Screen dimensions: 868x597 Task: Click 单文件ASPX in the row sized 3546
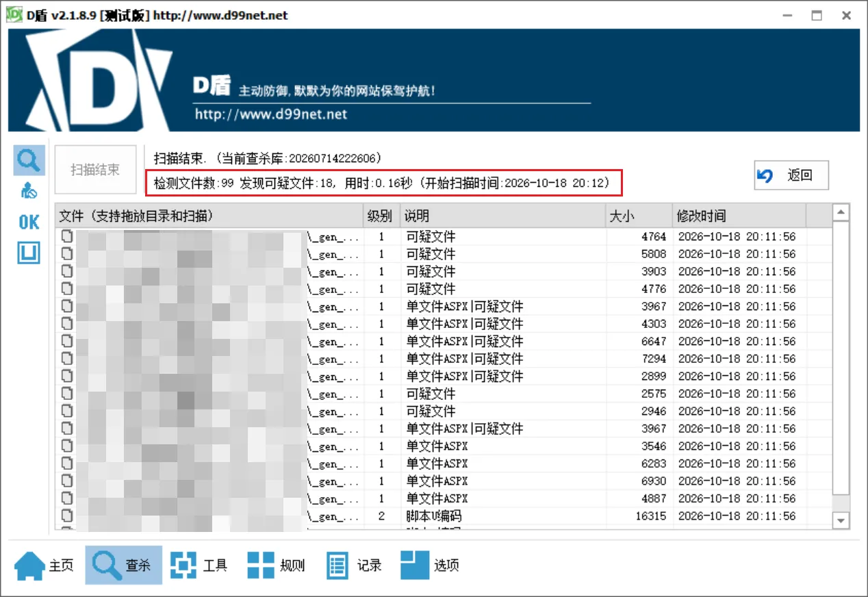[x=437, y=446]
